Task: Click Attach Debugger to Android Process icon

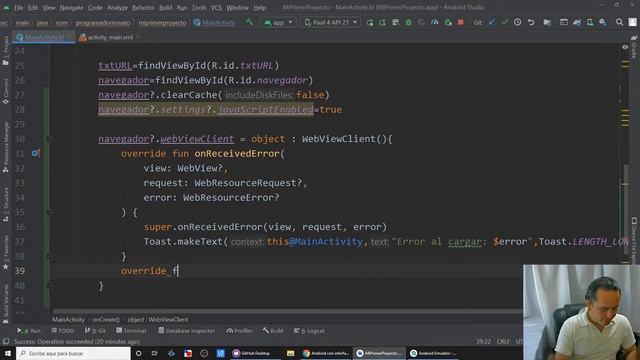Action: (x=448, y=22)
